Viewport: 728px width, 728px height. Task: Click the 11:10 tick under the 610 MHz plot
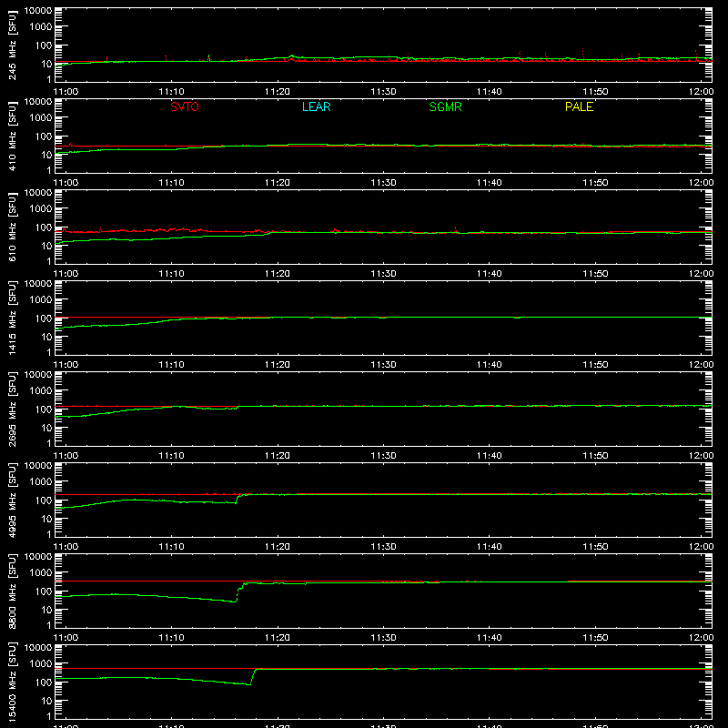tap(171, 274)
